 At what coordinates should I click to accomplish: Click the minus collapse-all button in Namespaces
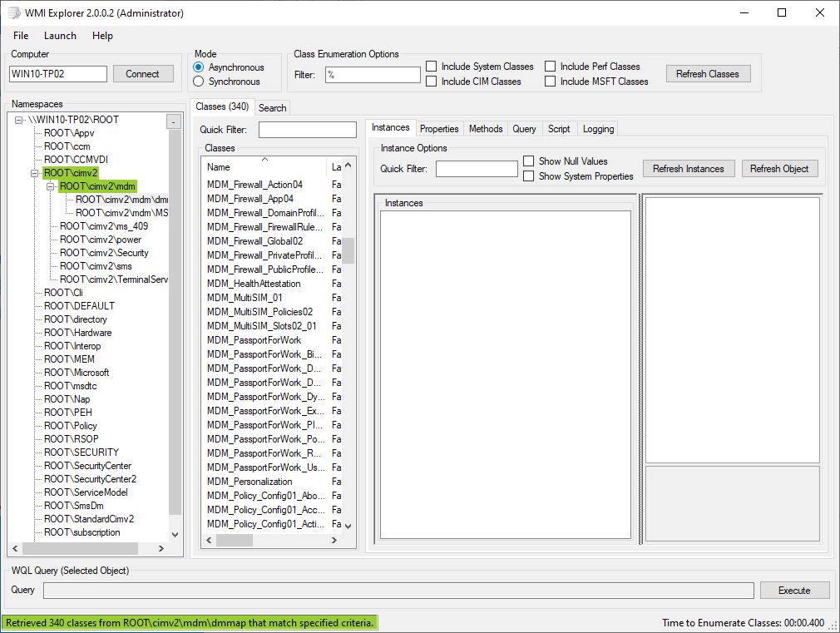[173, 122]
